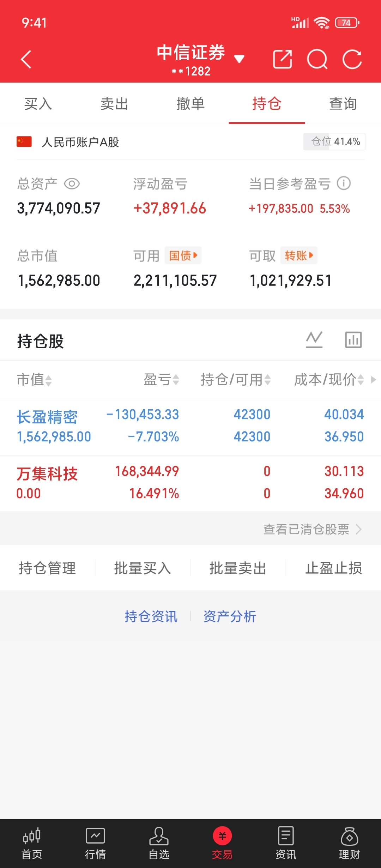Sort by 持仓/可用 column
Screen dimensions: 381x868
(236, 380)
